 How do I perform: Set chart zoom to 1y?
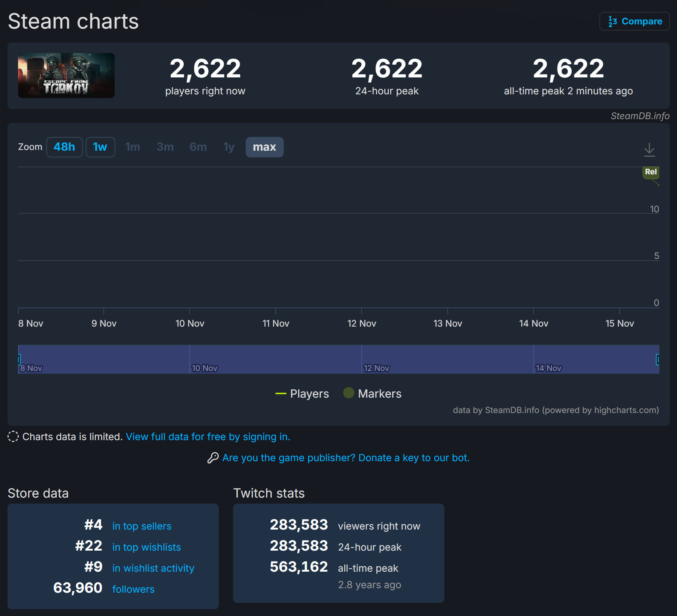pyautogui.click(x=229, y=147)
